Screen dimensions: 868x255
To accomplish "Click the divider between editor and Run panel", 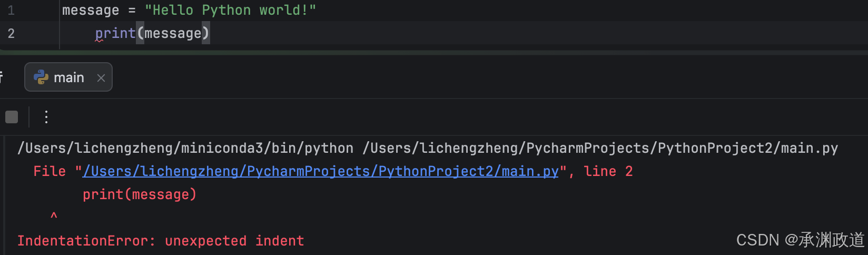I will click(434, 52).
